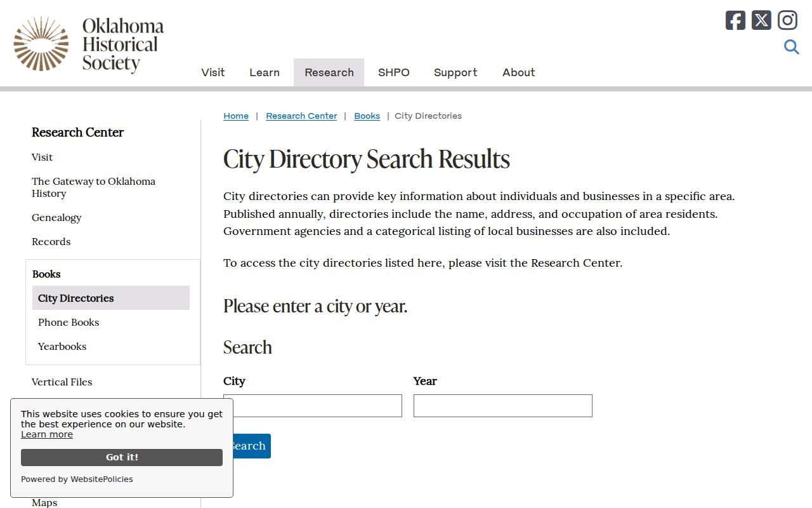Open Books in the sidebar
This screenshot has width=812, height=508.
46,274
